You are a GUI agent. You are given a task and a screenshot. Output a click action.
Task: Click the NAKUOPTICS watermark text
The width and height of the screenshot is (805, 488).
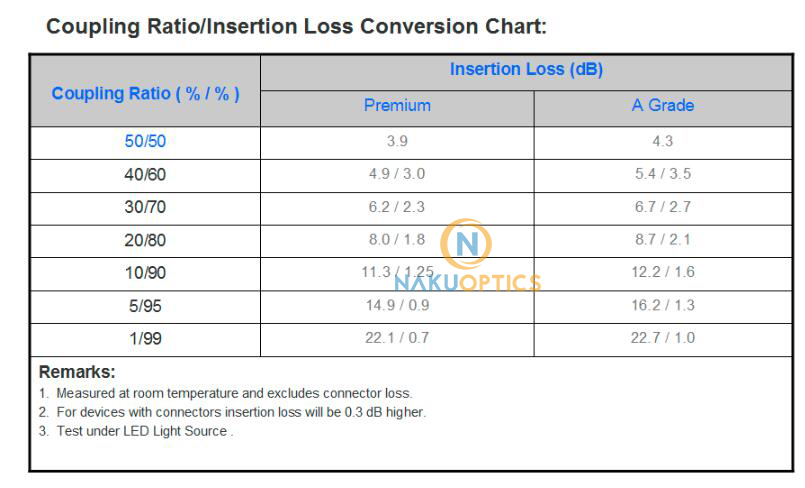468,283
